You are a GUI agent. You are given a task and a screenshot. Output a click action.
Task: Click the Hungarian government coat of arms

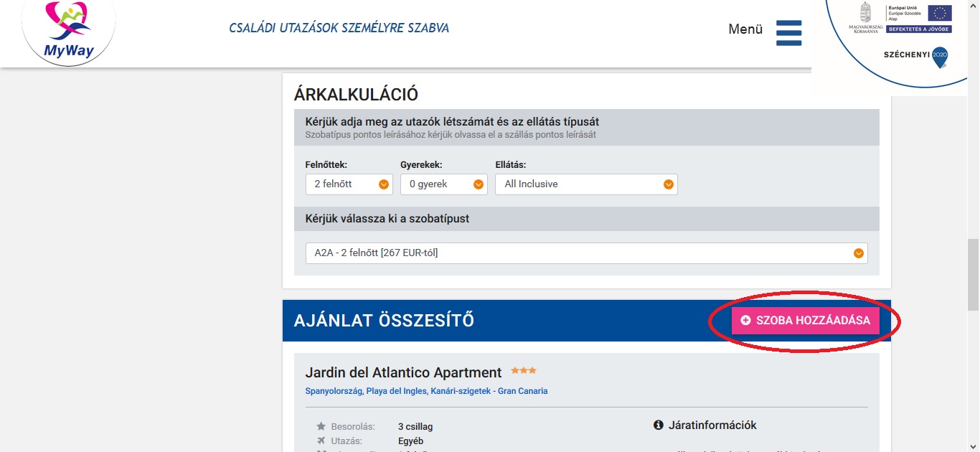tap(865, 13)
